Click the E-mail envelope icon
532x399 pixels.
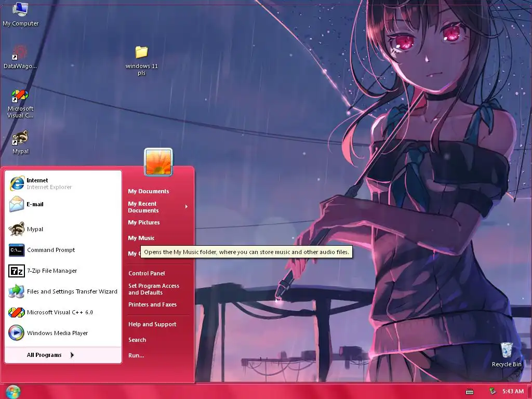click(17, 204)
